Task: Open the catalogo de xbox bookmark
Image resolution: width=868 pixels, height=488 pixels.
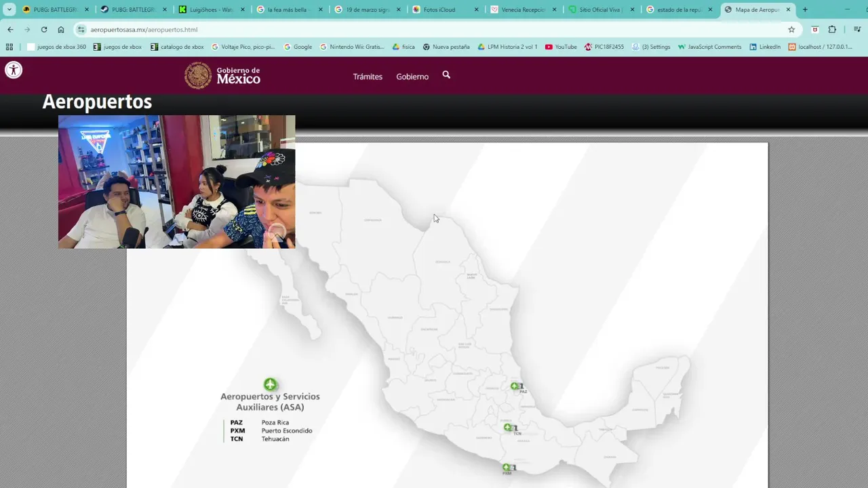Action: click(x=177, y=47)
